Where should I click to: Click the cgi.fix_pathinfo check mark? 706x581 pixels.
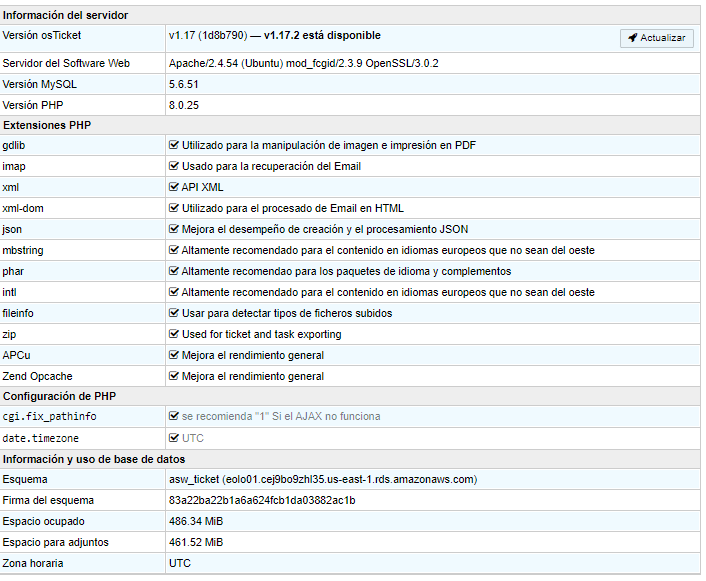coord(174,416)
